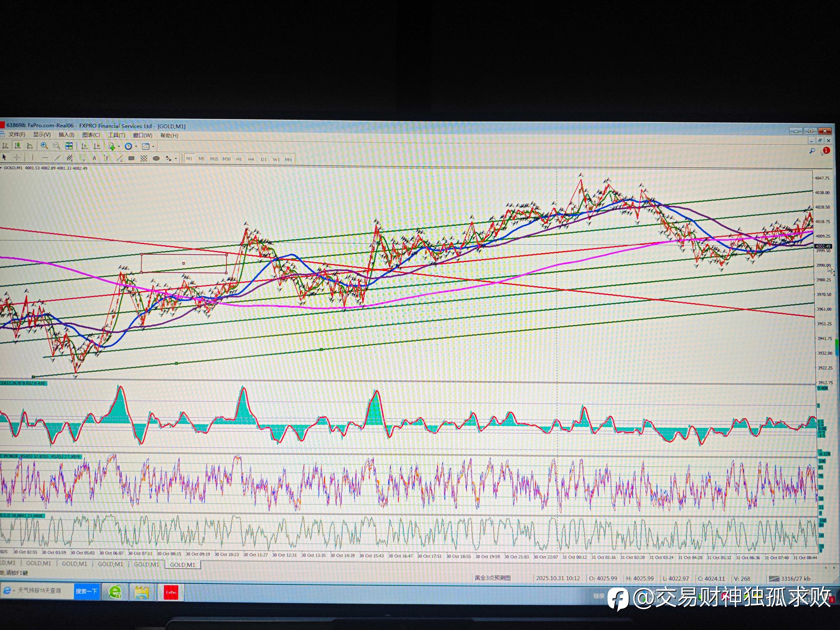This screenshot has width=840, height=630.
Task: Switch to the last GOLD,M1 chart tab
Action: [182, 565]
